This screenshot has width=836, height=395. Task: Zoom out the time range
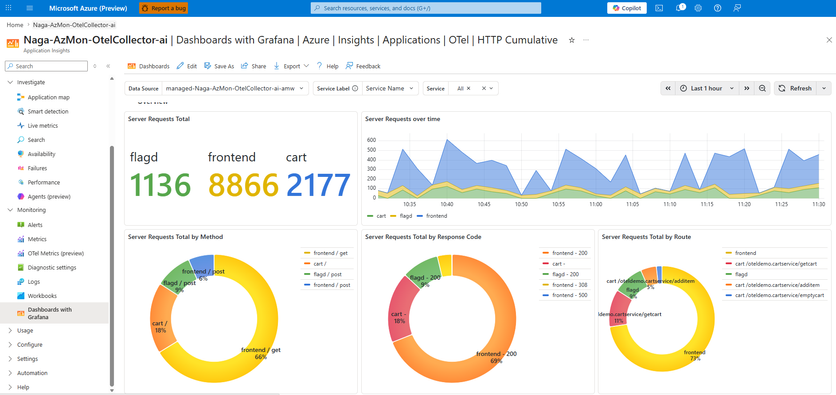click(763, 88)
